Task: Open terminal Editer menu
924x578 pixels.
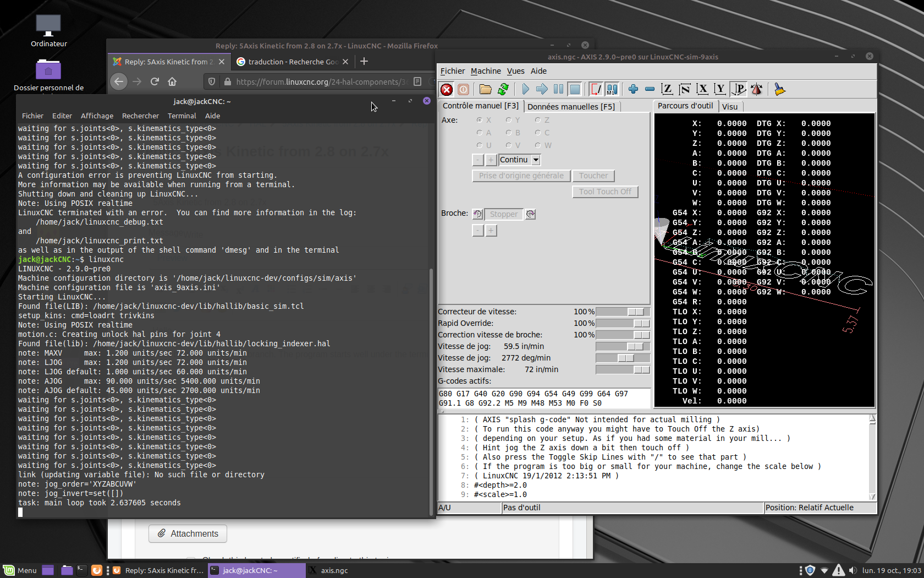Action: (x=62, y=116)
